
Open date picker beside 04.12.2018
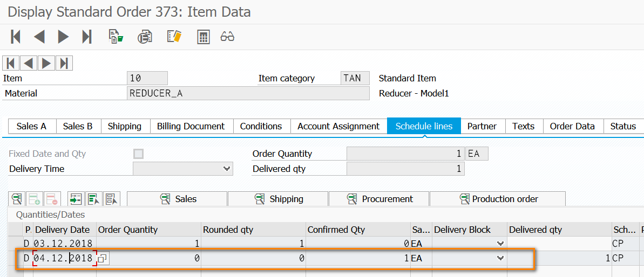point(103,258)
